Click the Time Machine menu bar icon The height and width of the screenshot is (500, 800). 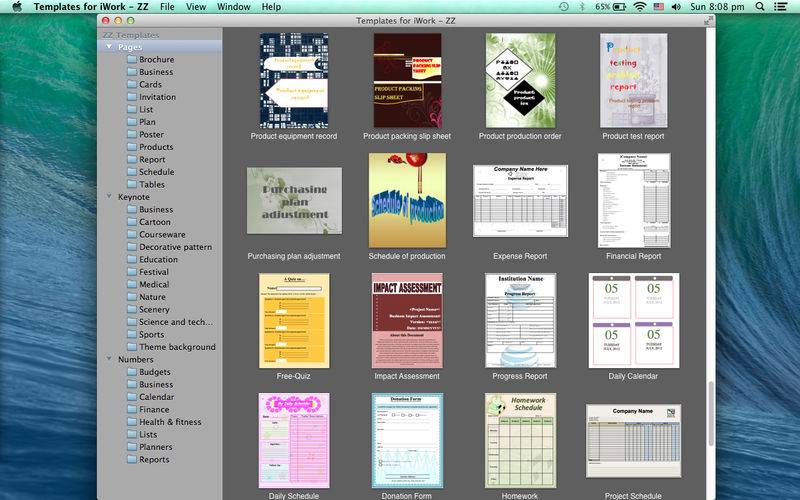563,7
